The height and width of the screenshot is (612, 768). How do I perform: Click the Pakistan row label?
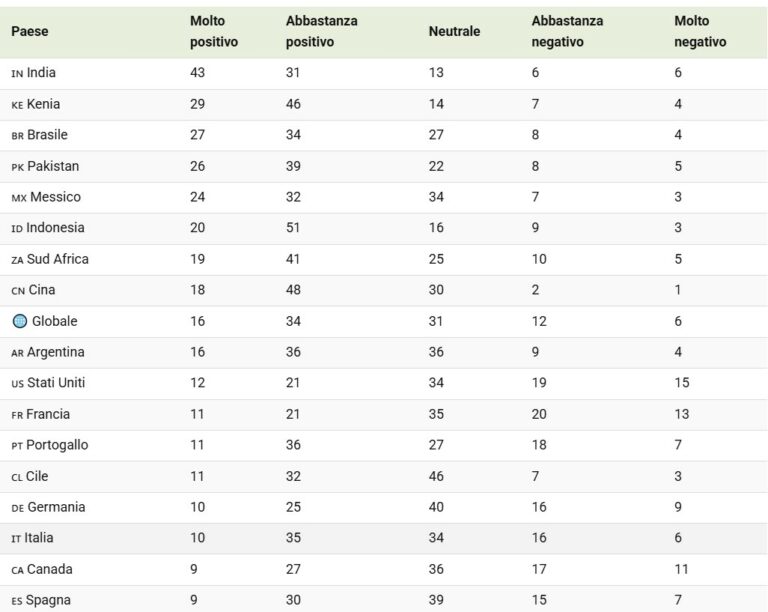pos(53,166)
